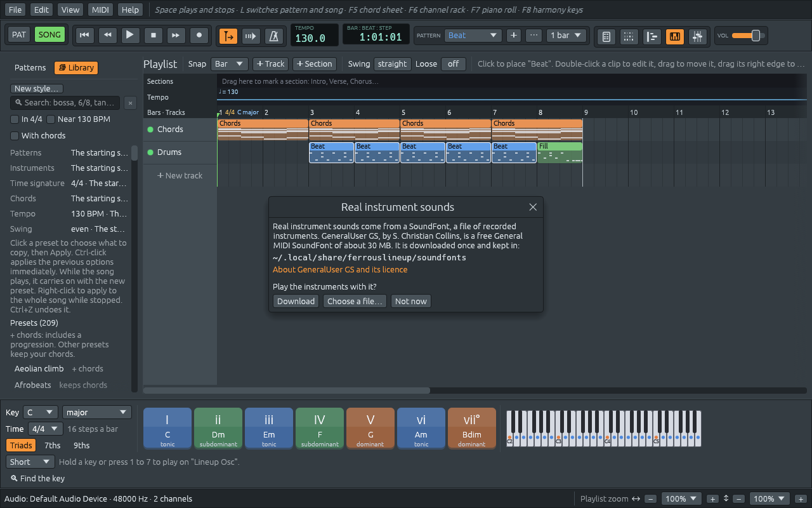Close the Real instrument sounds dialog
This screenshot has height=508, width=812.
tap(533, 207)
